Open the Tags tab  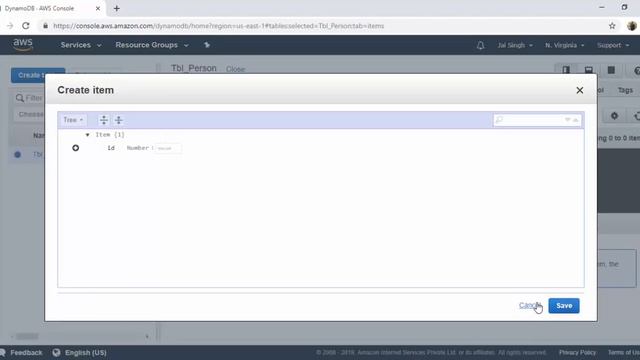point(625,90)
